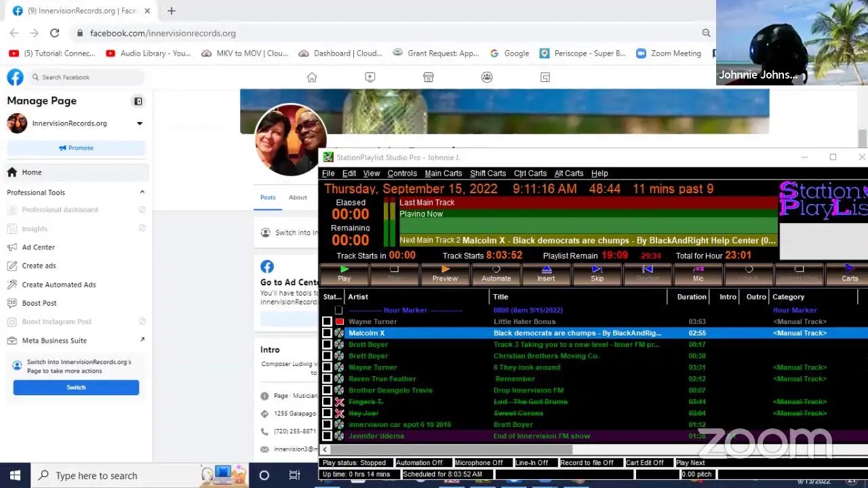Open the Windows Start menu
The width and height of the screenshot is (868, 488).
pos(15,475)
